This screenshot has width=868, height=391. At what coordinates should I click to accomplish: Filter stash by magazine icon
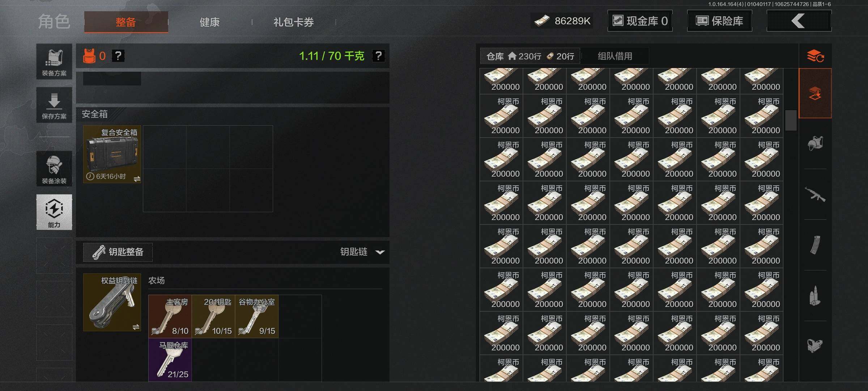tap(815, 245)
